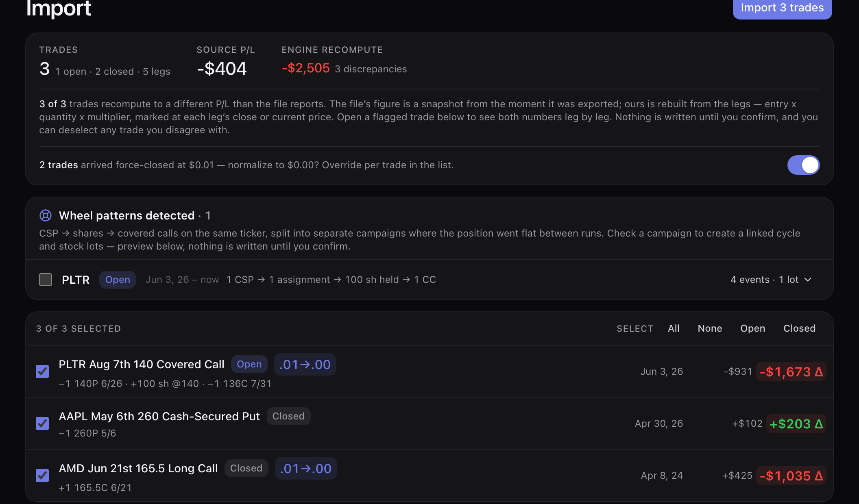Click the PLTR .01→.00 normalize badge
The height and width of the screenshot is (504, 859).
point(305,364)
